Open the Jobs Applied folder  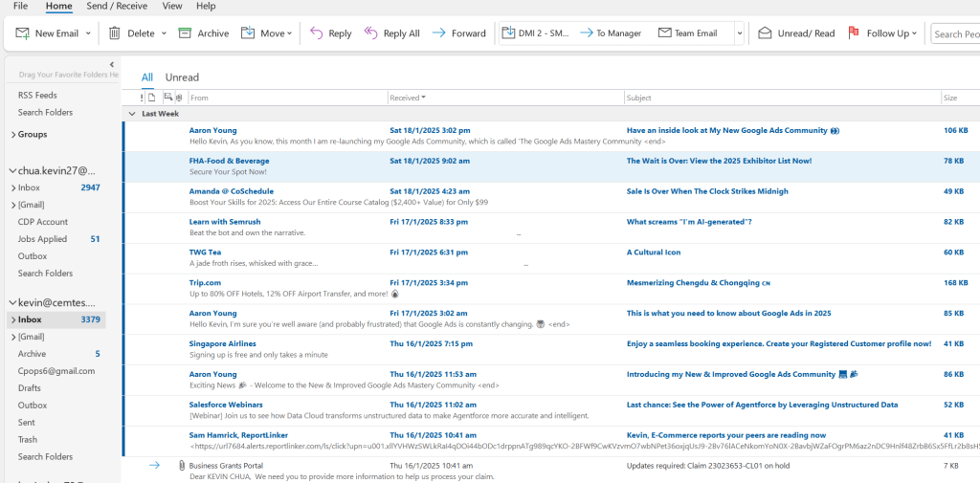(42, 239)
